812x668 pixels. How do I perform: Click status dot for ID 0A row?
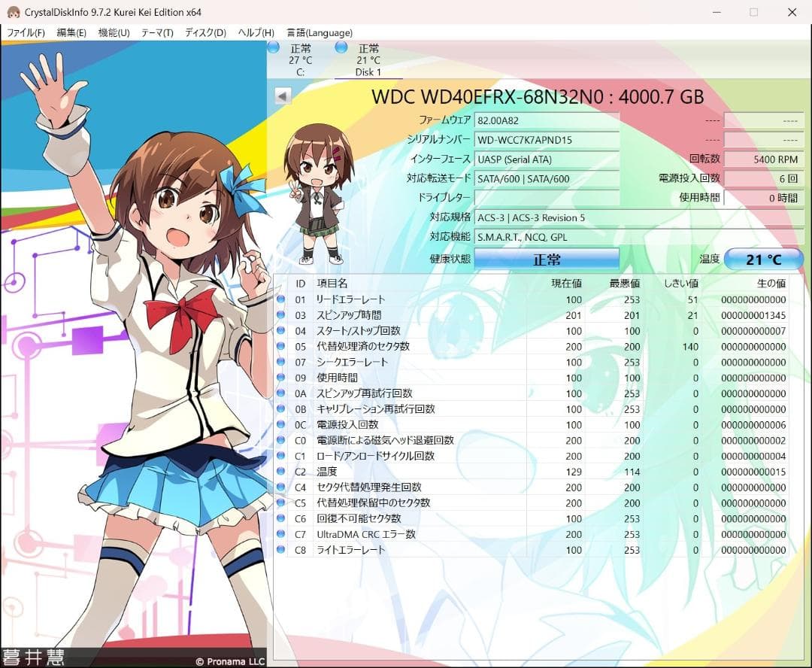tap(280, 393)
